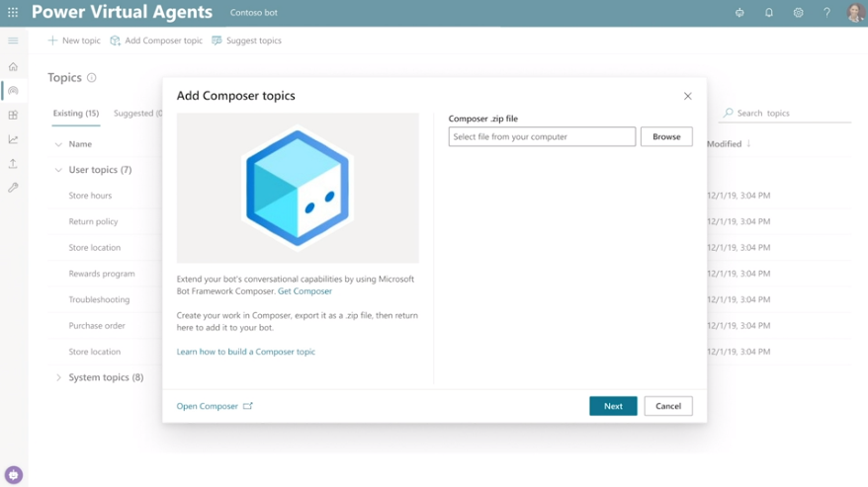
Task: Select the Purchase order topic
Action: pyautogui.click(x=97, y=325)
